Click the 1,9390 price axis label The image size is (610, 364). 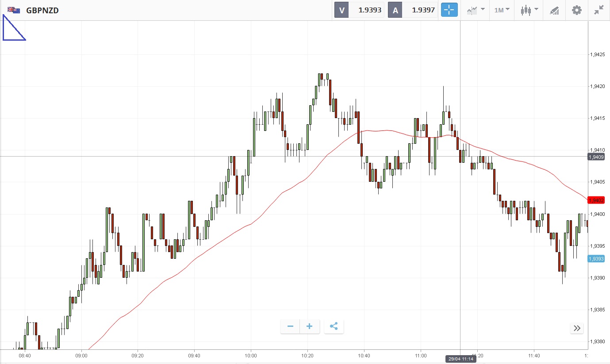[x=597, y=278]
